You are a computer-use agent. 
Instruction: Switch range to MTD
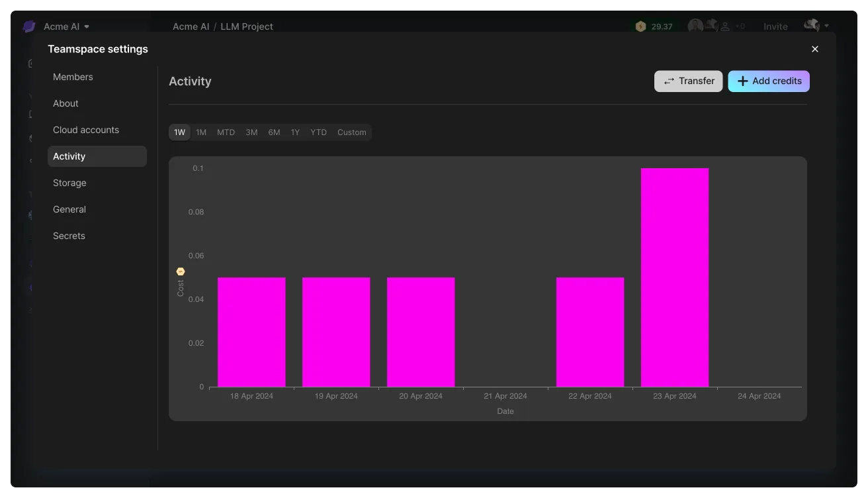click(226, 132)
